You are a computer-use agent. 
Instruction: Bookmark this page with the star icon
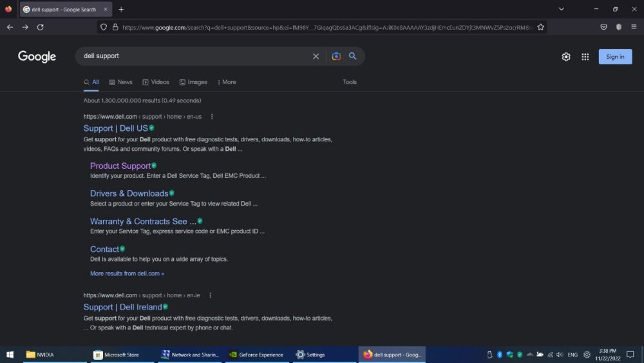[540, 27]
